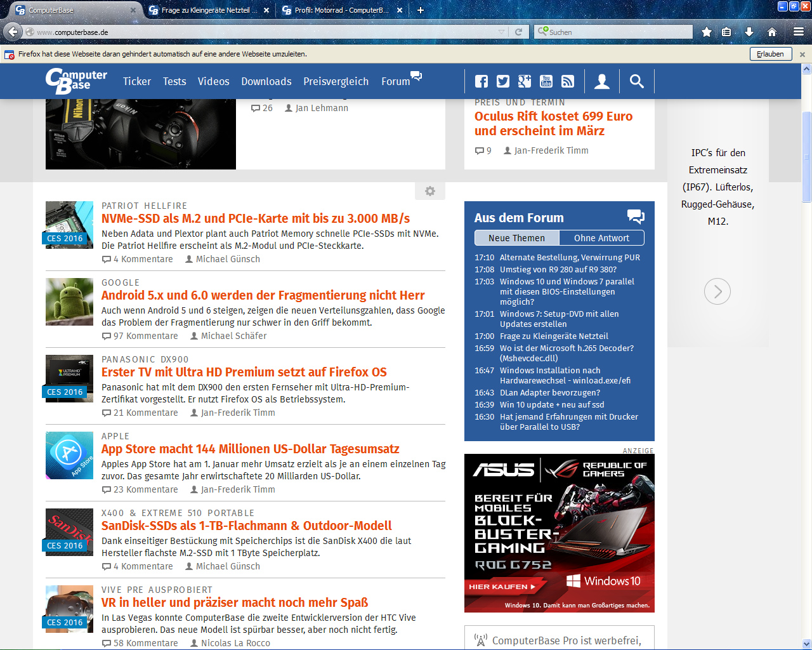Viewport: 812px width, 650px height.
Task: Click the Nikon camera image
Action: coord(141,134)
